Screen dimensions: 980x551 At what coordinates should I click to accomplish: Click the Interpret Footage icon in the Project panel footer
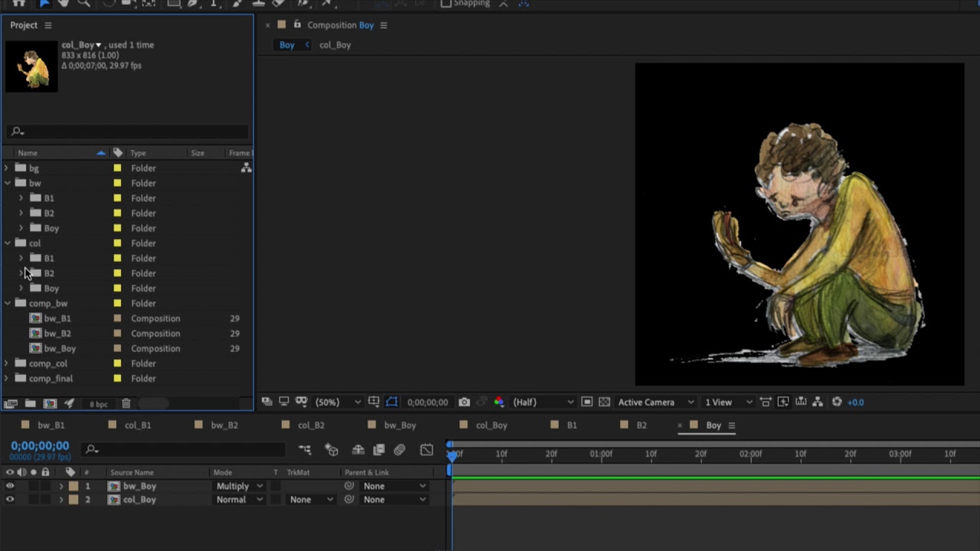[x=11, y=403]
